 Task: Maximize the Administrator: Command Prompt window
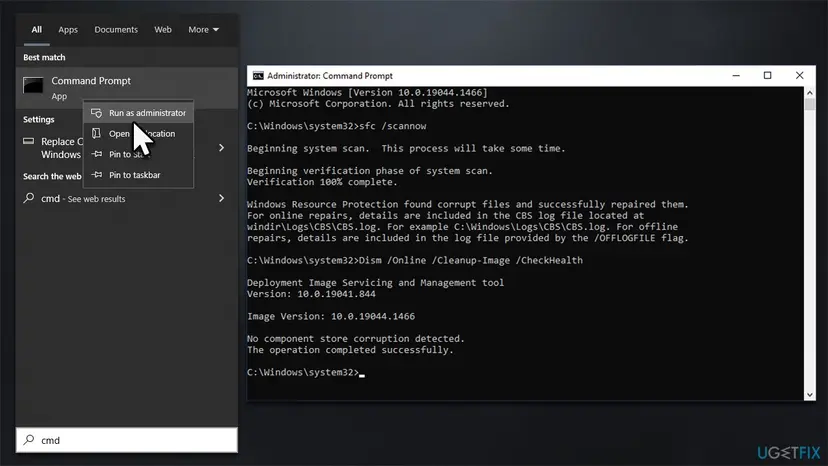coord(767,76)
